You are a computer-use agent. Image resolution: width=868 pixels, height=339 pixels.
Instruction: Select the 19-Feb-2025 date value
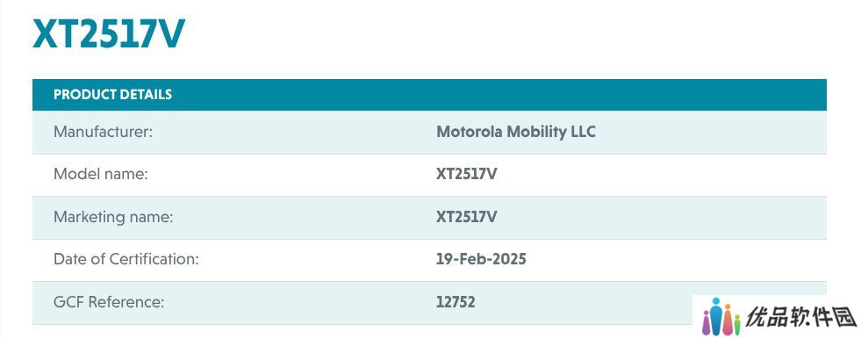click(x=481, y=259)
